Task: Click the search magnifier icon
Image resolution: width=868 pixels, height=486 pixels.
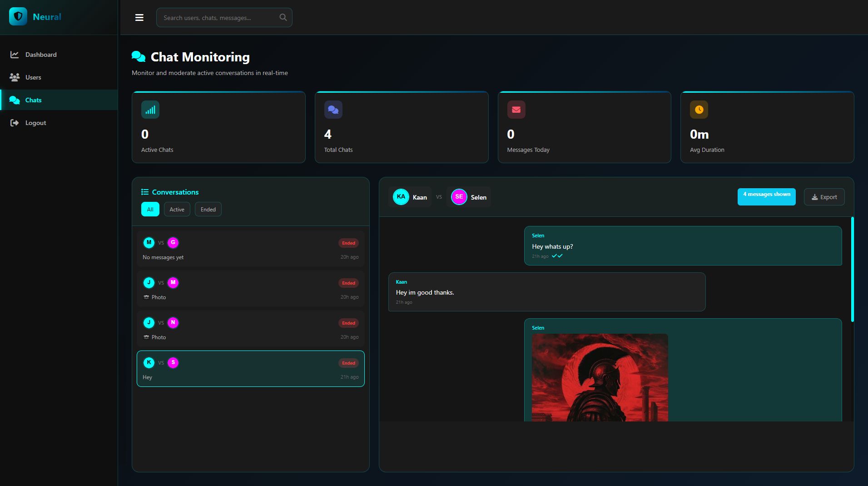Action: [x=283, y=18]
